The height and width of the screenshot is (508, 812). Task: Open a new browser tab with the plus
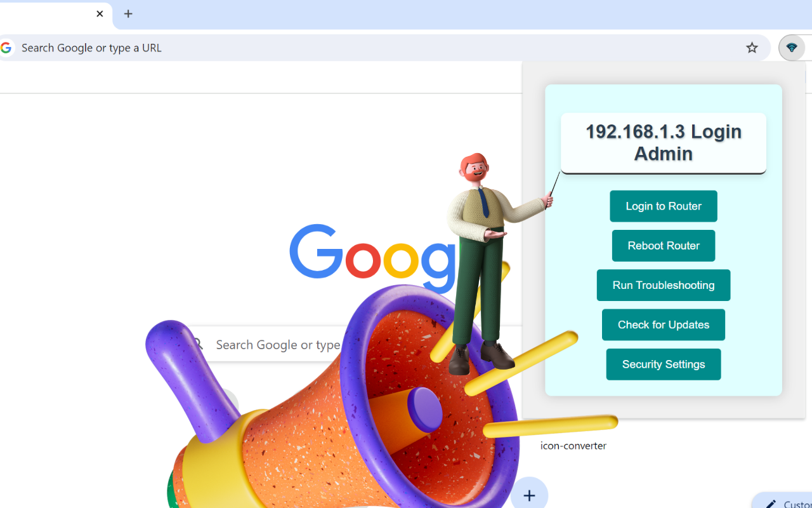pyautogui.click(x=128, y=13)
